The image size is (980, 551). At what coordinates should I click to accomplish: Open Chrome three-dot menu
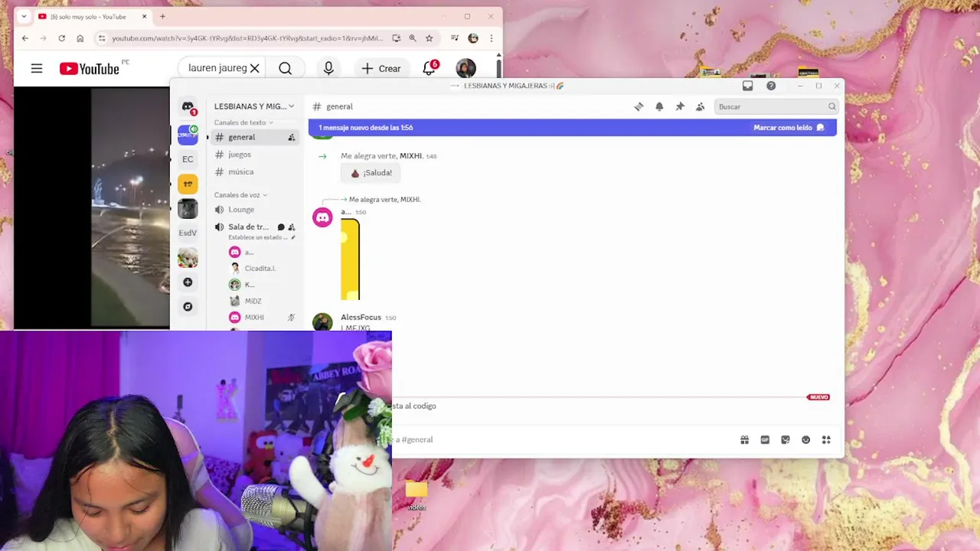[x=492, y=38]
